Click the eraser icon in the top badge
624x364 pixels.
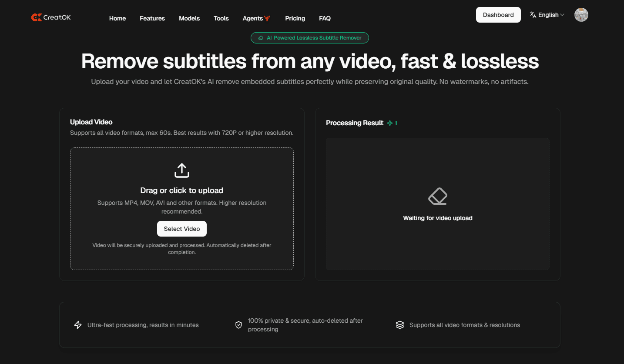click(x=261, y=38)
